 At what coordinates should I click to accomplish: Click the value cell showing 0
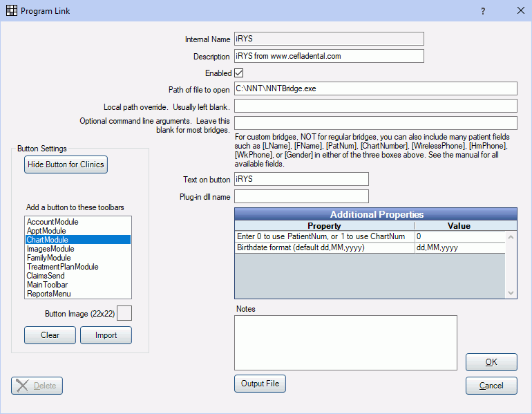point(460,236)
